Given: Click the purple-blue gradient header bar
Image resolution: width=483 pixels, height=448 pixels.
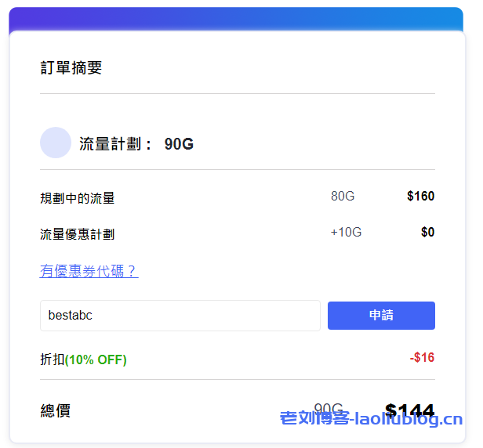Looking at the screenshot, I should pyautogui.click(x=236, y=19).
